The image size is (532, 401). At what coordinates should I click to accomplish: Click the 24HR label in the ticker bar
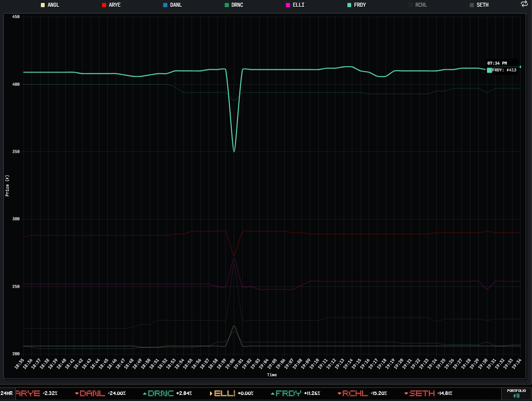point(6,393)
